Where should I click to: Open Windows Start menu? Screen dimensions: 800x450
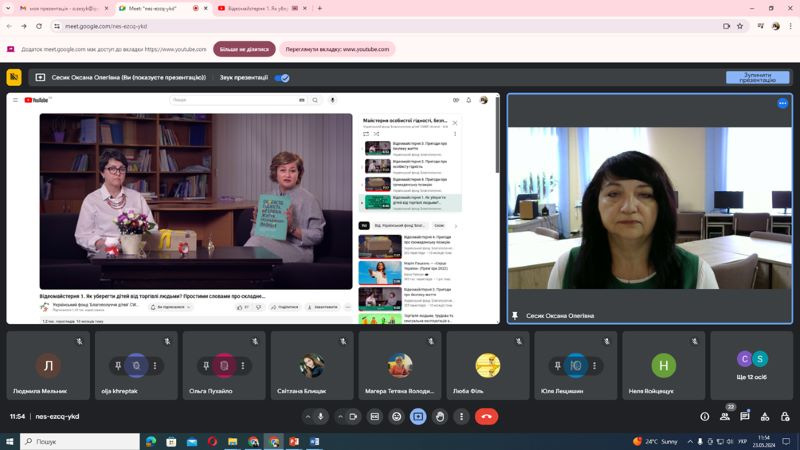tap(10, 441)
